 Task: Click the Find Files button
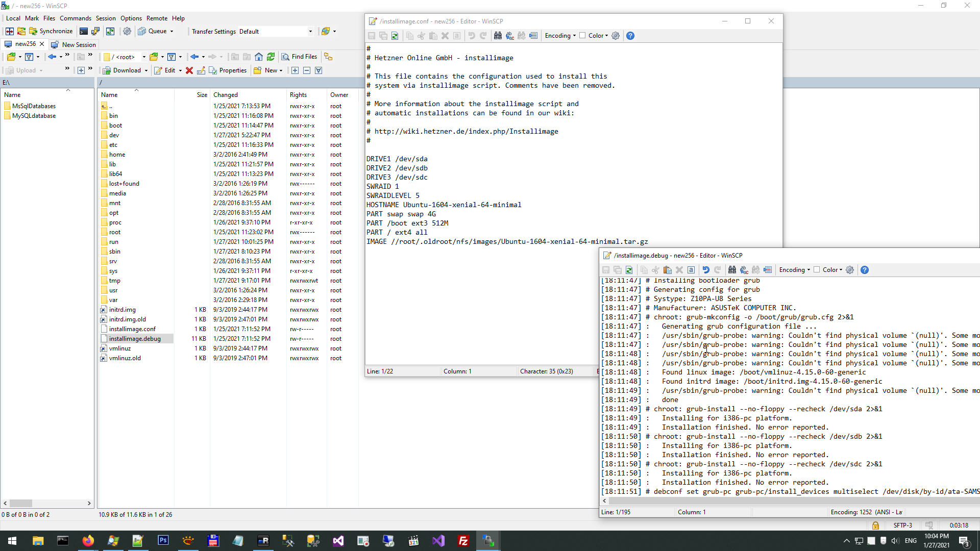pos(300,57)
